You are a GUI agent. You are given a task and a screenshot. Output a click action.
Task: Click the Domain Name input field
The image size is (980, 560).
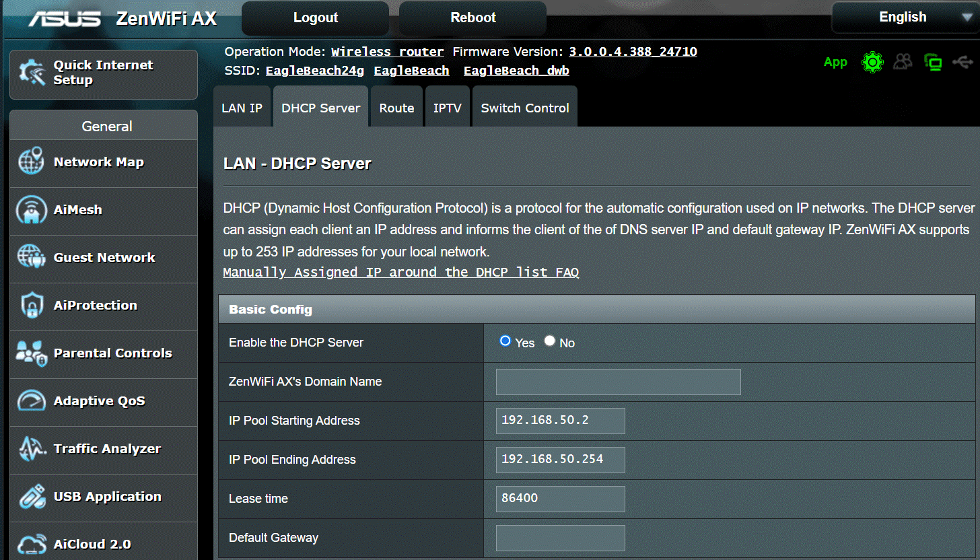click(x=619, y=382)
